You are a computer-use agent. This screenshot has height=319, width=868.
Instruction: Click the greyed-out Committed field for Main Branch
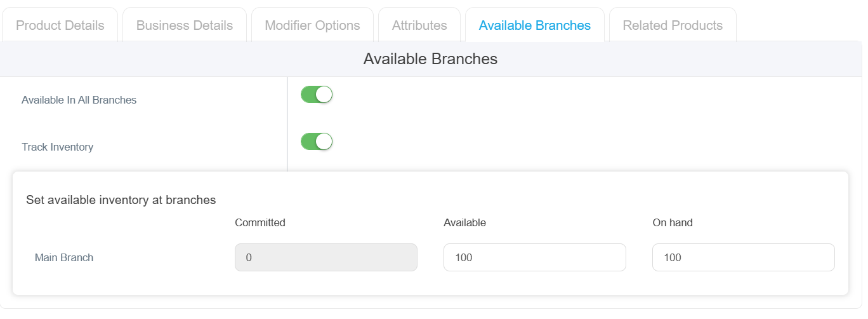[x=326, y=257]
